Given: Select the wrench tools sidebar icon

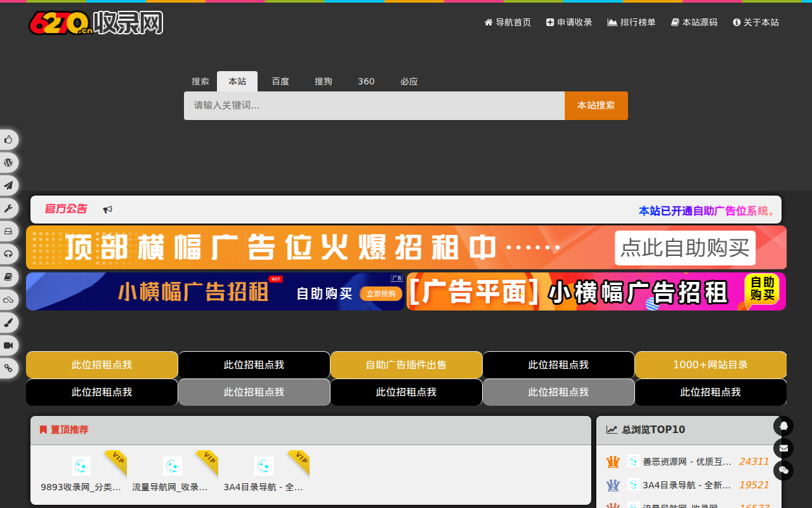Looking at the screenshot, I should (8, 208).
